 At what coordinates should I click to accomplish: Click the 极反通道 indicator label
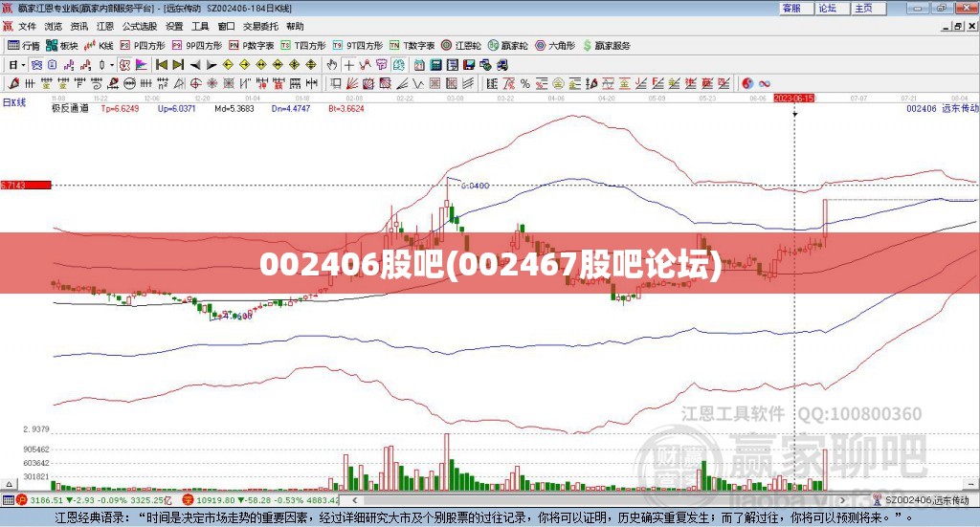tap(70, 108)
